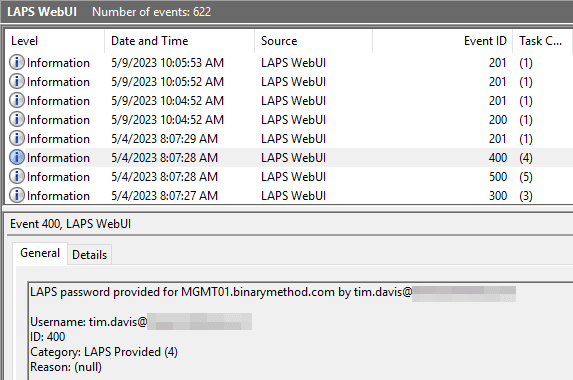Click info icon of Event ID 300 row
This screenshot has height=380, width=573.
pyautogui.click(x=17, y=195)
